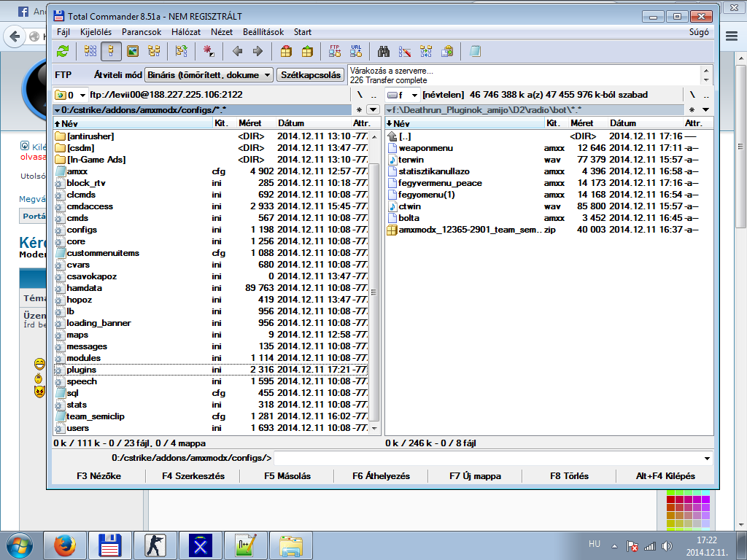Open the Beállítások menu
747x560 pixels.
(x=263, y=32)
